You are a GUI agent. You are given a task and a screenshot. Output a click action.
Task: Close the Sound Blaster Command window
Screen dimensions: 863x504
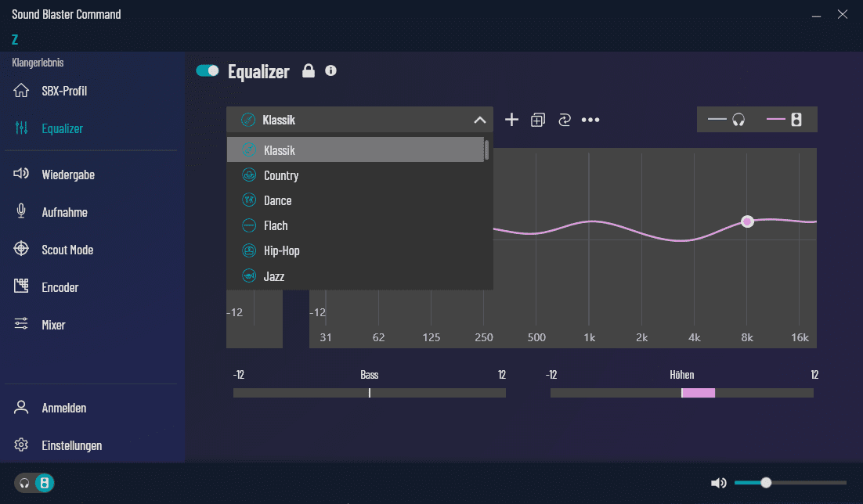click(843, 14)
